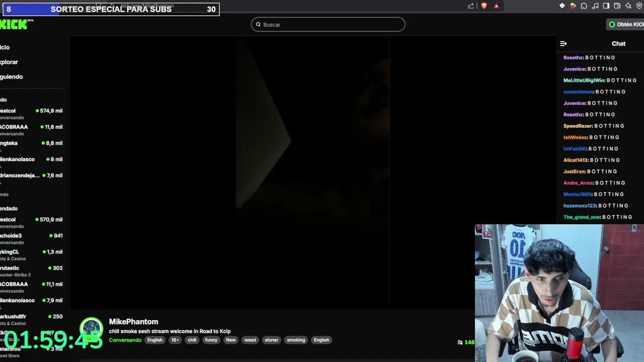Screen dimensions: 644x362
Task: Click chat username Alicat1413
Action: click(576, 160)
